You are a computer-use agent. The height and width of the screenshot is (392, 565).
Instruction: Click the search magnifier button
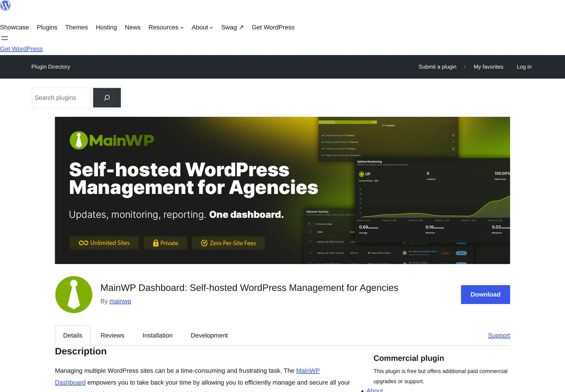(107, 98)
